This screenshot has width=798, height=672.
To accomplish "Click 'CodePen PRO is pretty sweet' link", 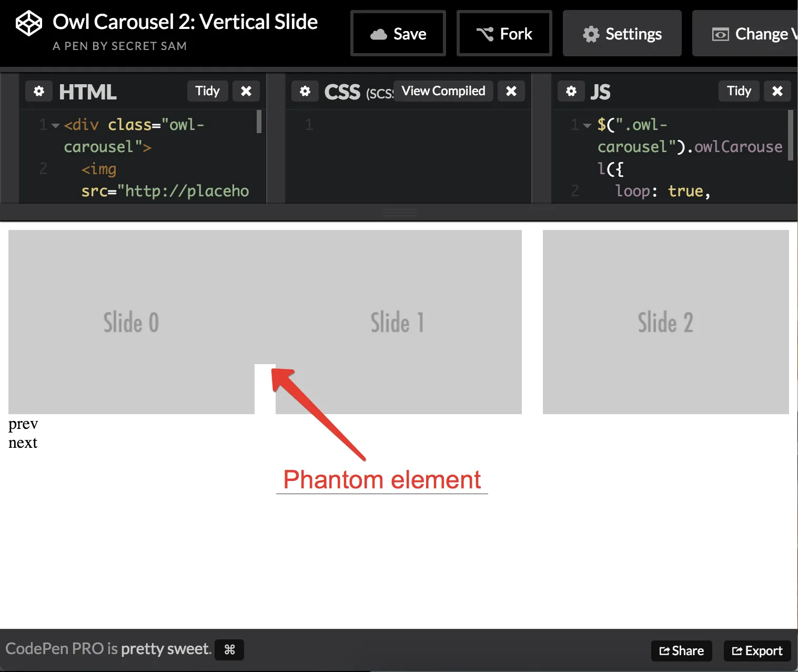I will click(x=108, y=649).
